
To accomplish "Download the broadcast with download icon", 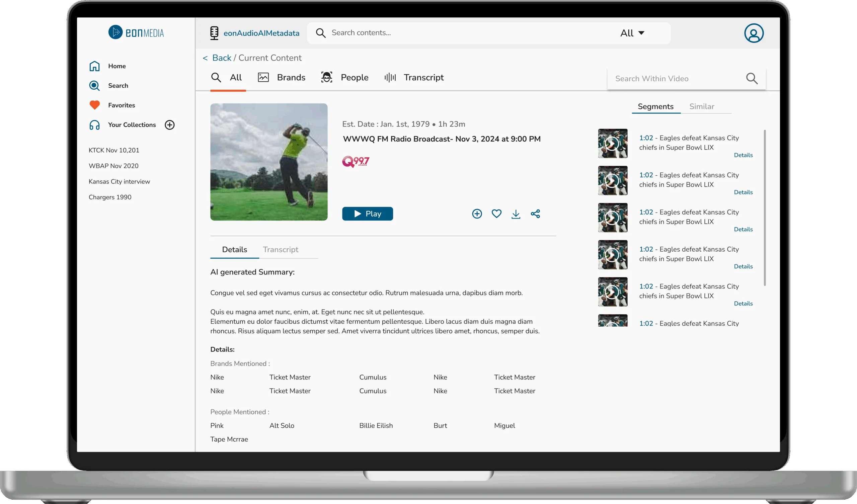I will click(x=516, y=214).
